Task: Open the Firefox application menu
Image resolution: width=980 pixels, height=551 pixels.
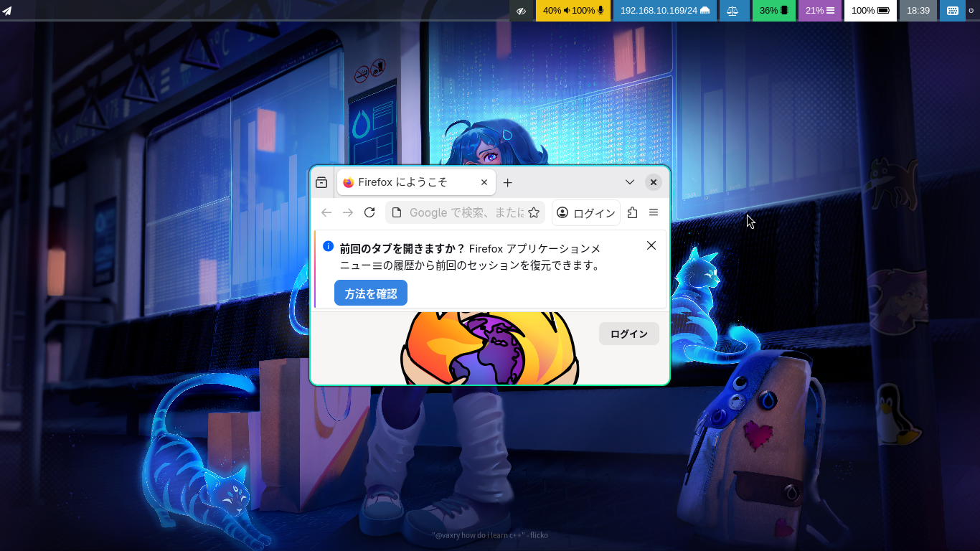Action: [654, 212]
